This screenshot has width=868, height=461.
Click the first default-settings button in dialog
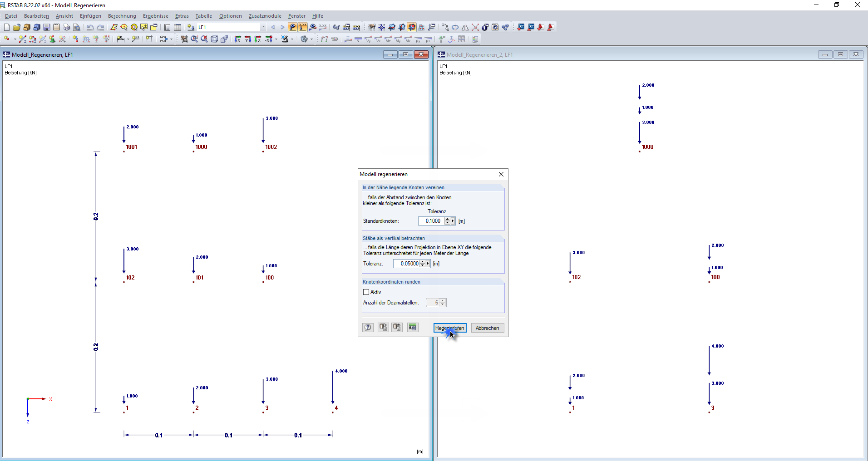click(x=383, y=328)
